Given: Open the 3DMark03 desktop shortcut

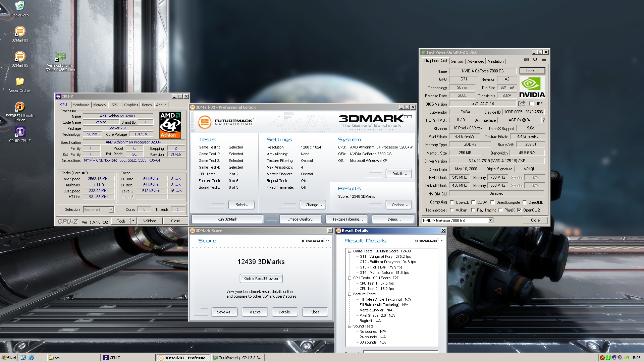Looking at the screenshot, I should pyautogui.click(x=20, y=32).
